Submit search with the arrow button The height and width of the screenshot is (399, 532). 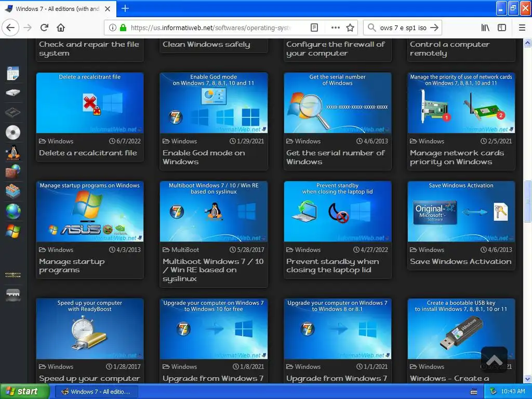click(x=434, y=28)
